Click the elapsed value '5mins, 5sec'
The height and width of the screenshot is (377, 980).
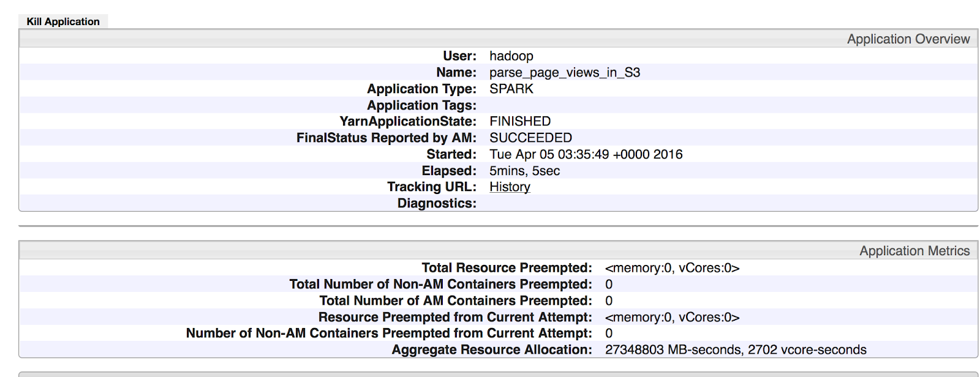click(x=524, y=171)
